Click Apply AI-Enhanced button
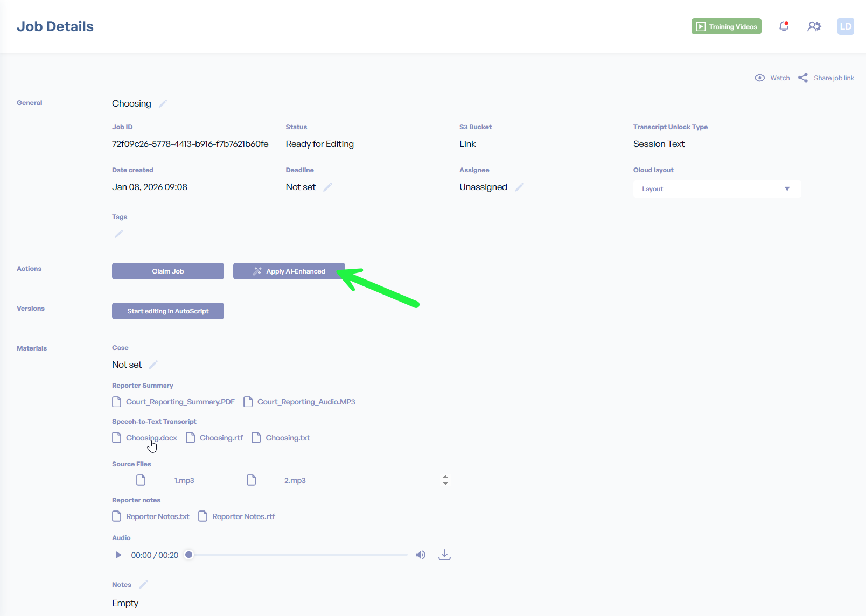Viewport: 866px width, 616px height. (289, 271)
